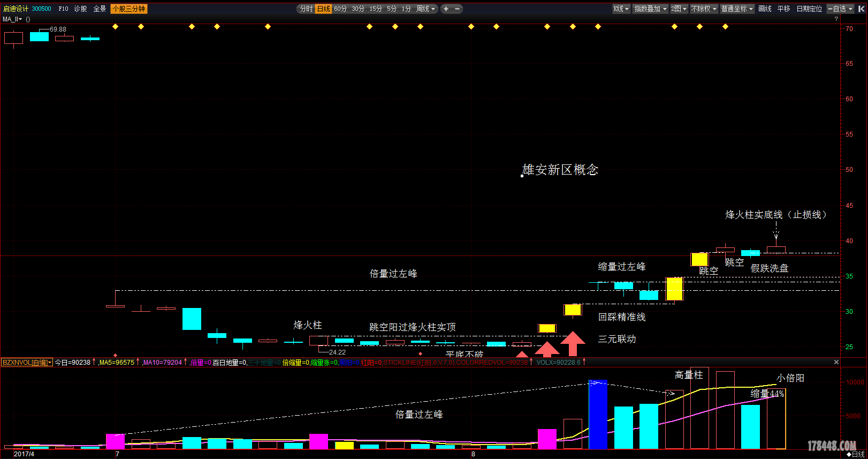The image size is (868, 459).
Task: Open the 诊股 stock diagnosis tab
Action: coord(80,9)
